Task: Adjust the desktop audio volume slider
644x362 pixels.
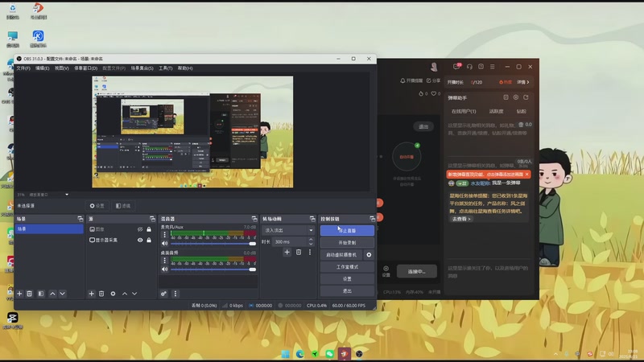Action: 213,269
